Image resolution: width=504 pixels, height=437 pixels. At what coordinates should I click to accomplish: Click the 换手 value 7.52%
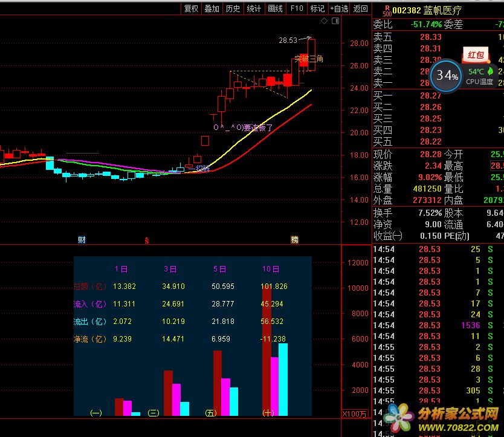(430, 213)
